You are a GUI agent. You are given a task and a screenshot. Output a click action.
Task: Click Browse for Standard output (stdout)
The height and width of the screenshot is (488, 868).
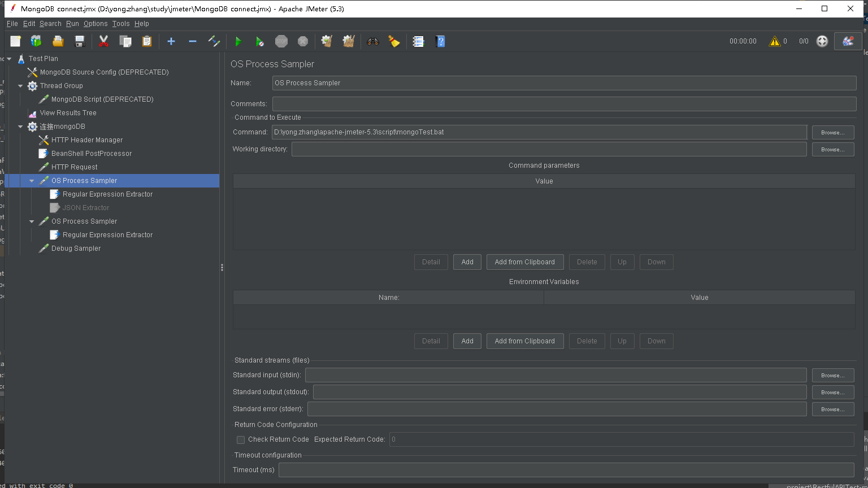click(833, 392)
